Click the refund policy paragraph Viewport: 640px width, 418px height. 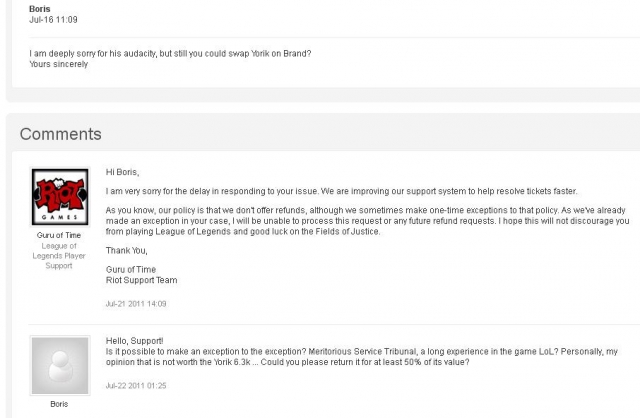[x=367, y=221]
